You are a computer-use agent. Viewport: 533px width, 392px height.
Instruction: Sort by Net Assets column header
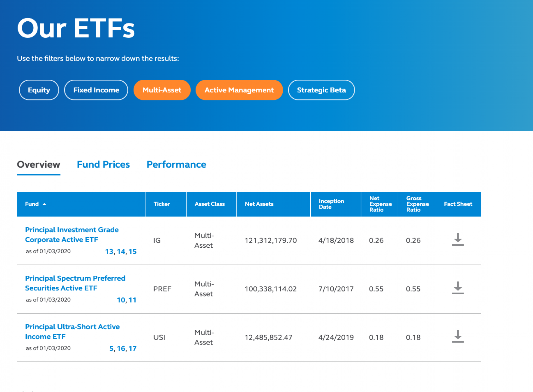click(x=259, y=204)
